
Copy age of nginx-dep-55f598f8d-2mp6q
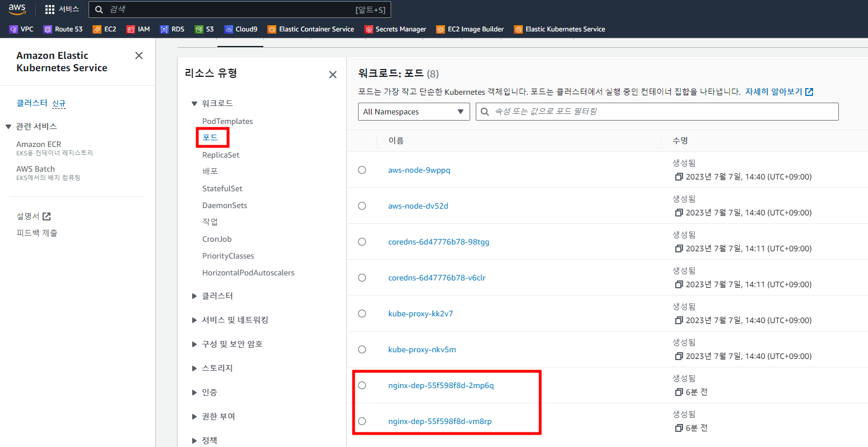[x=679, y=392]
